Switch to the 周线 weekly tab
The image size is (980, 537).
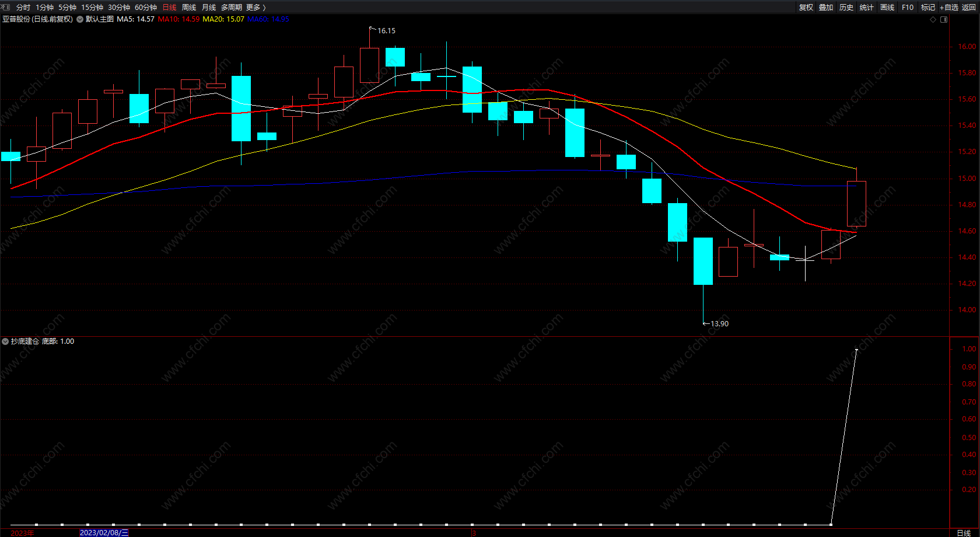tap(189, 7)
